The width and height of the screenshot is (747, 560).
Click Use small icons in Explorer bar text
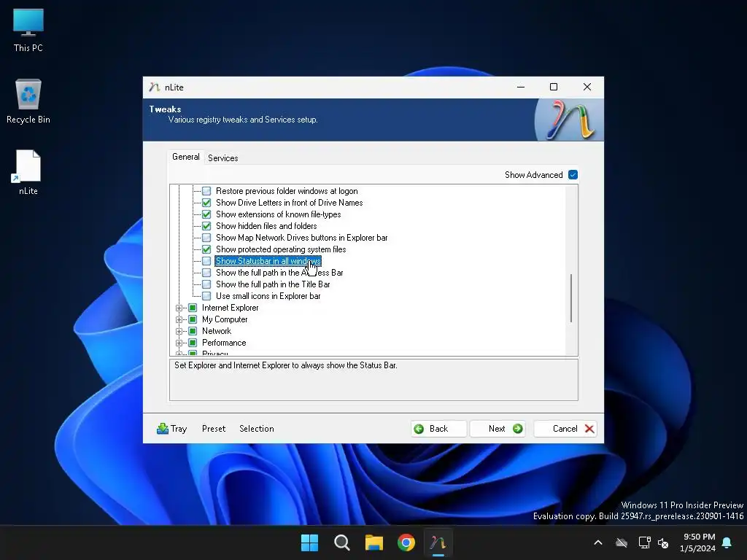pyautogui.click(x=268, y=296)
